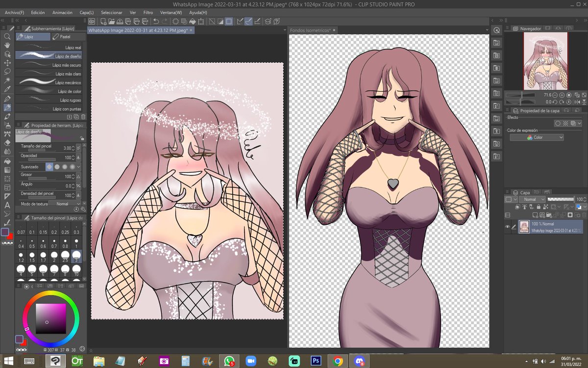The image size is (588, 368).
Task: Toggle tone effect in layer property
Action: [566, 124]
